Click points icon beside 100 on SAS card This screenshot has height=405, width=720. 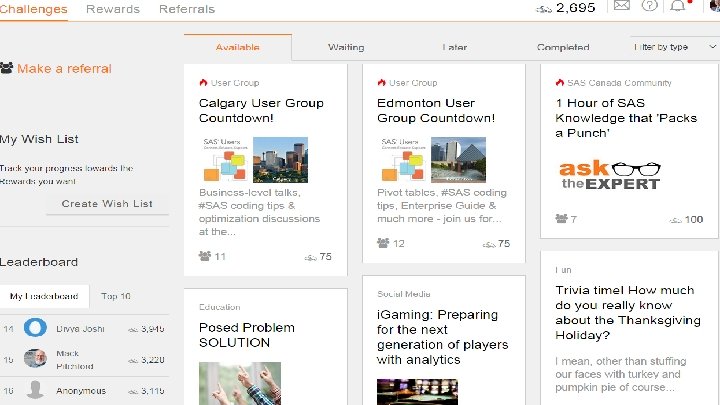(675, 221)
